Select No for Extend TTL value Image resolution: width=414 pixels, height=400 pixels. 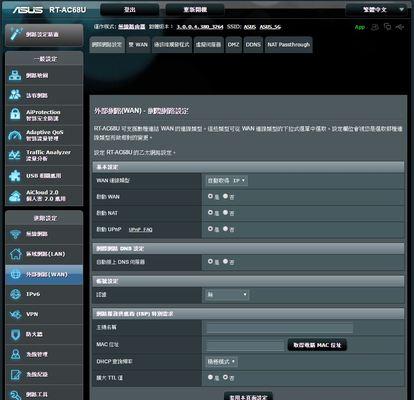pyautogui.click(x=225, y=377)
